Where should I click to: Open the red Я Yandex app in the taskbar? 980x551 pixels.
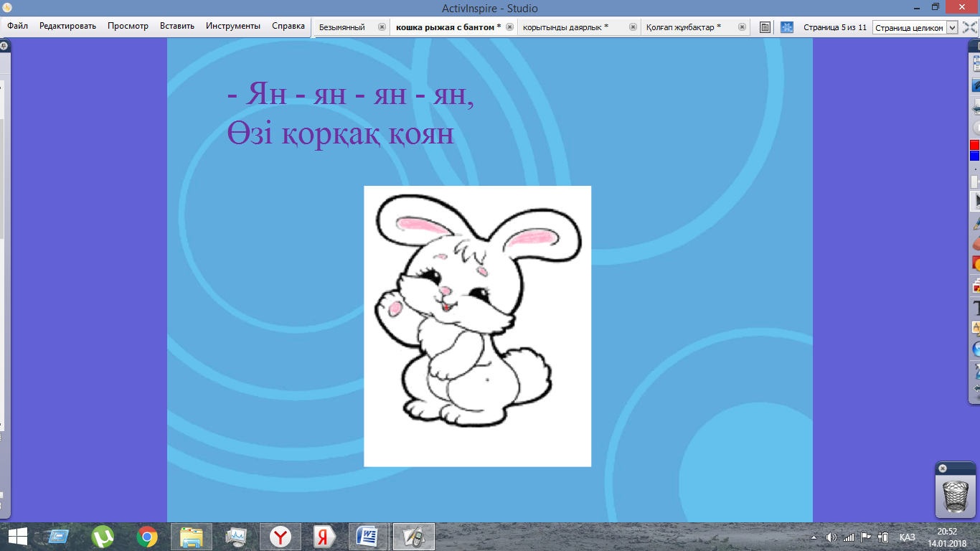tap(325, 537)
